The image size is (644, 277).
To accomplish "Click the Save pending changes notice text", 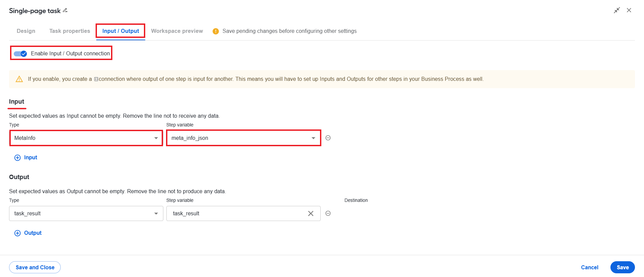I will pos(289,31).
